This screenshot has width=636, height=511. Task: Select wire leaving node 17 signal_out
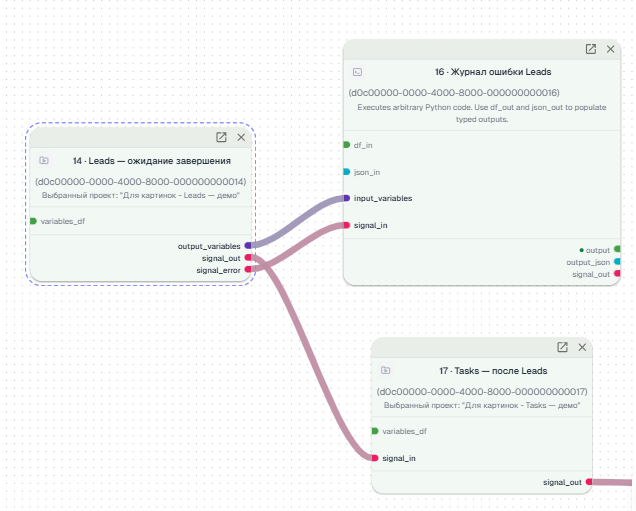point(612,482)
